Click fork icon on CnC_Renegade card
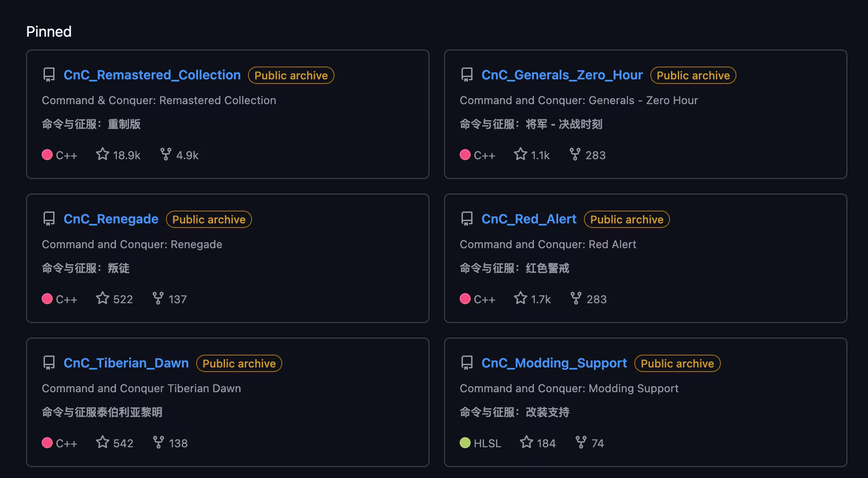 point(158,298)
